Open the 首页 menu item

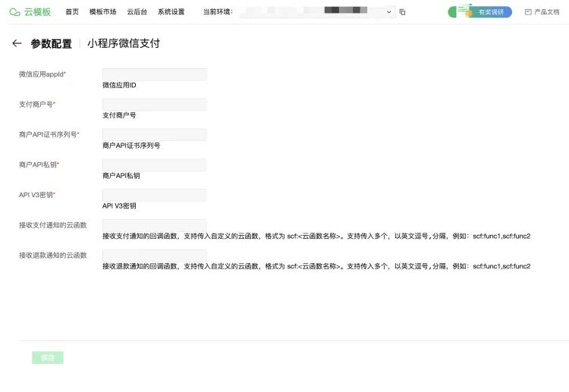[x=72, y=12]
